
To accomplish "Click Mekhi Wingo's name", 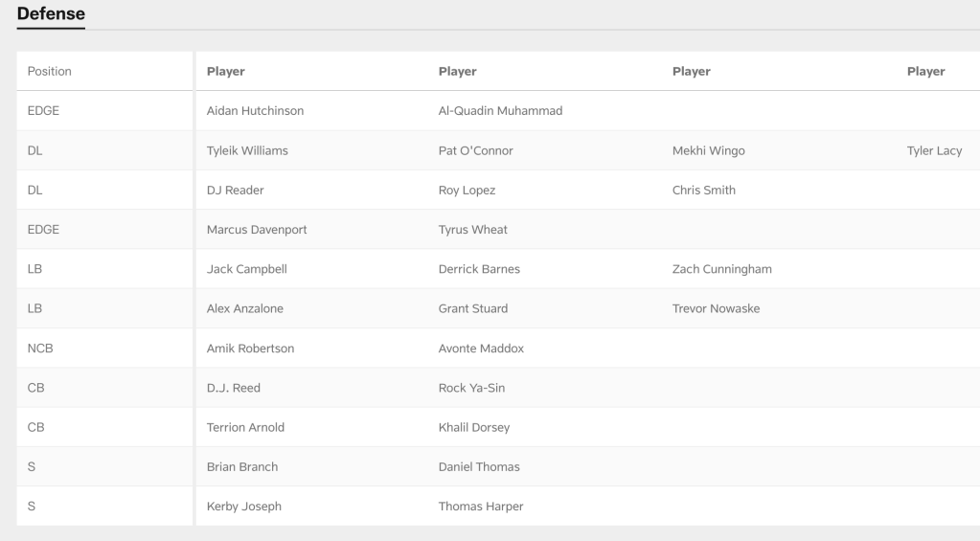I will 709,150.
